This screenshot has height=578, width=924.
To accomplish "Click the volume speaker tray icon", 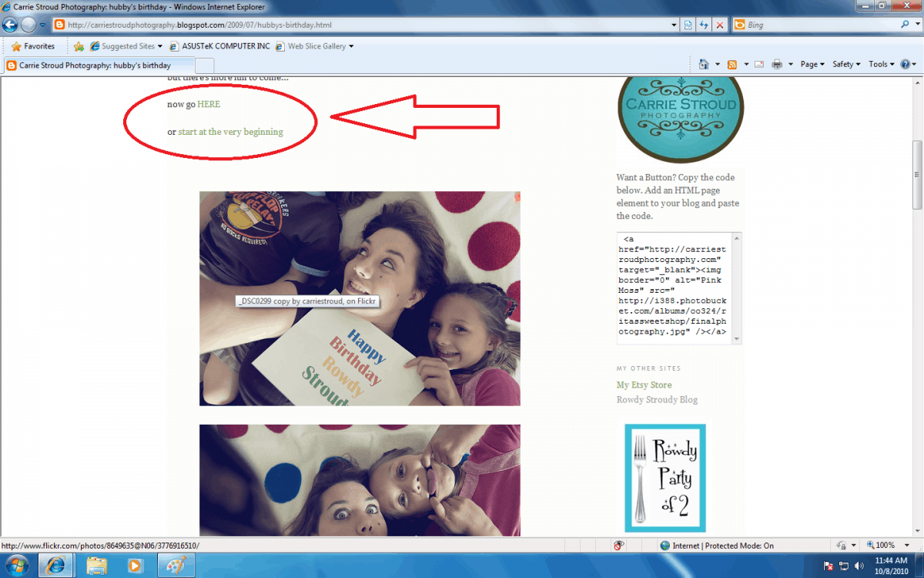I will [x=859, y=566].
